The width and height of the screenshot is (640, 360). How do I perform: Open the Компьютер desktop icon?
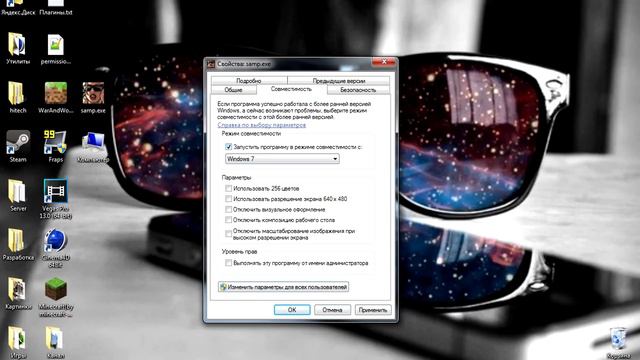[93, 143]
